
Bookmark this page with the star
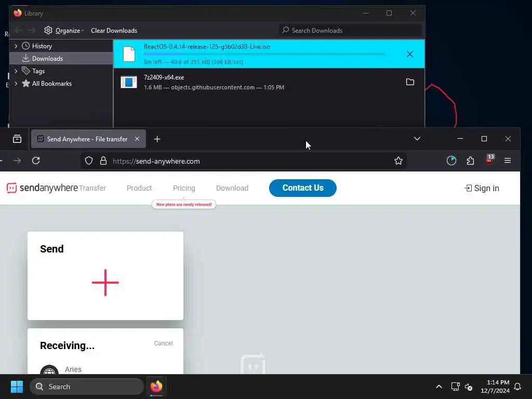(398, 161)
